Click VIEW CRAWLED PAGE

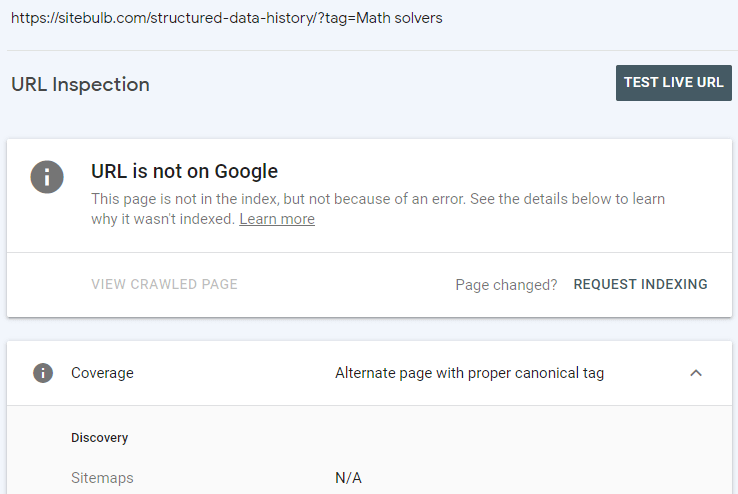164,284
